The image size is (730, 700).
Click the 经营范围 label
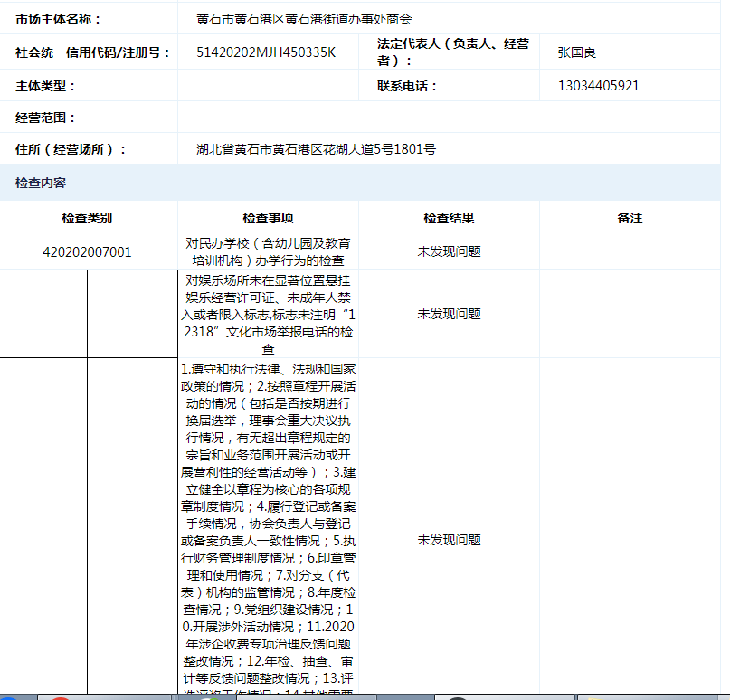point(46,118)
